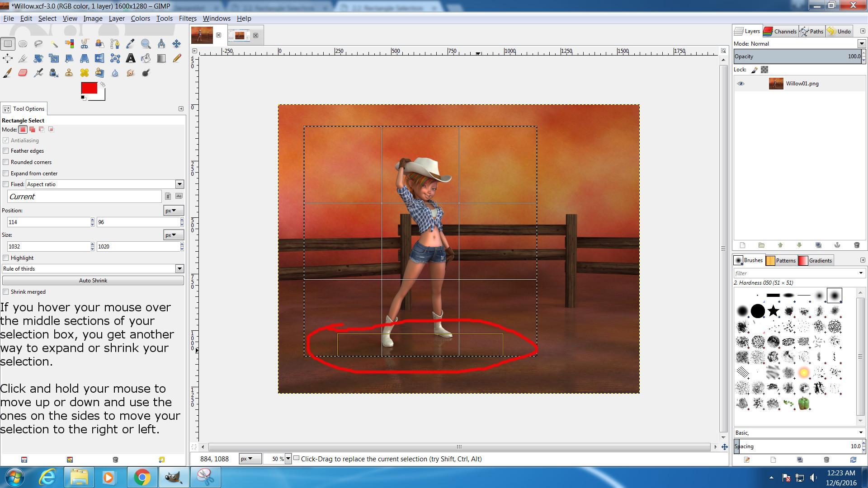Open the Filters menu
The image size is (868, 488).
tap(187, 19)
